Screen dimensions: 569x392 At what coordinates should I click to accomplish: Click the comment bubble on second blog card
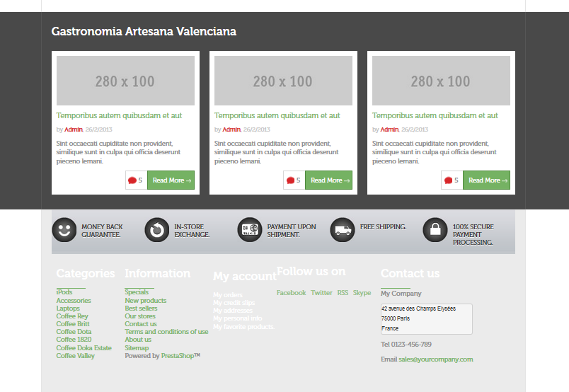coord(290,180)
